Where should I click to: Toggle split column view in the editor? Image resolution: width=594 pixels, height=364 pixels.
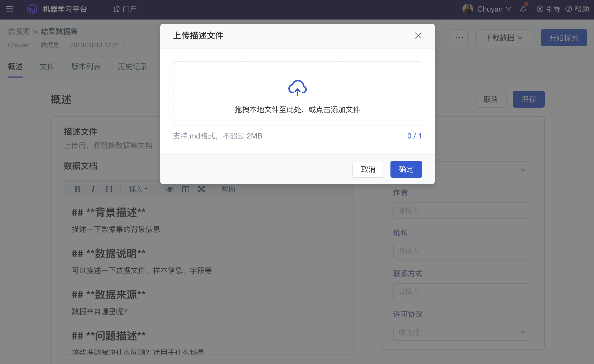(x=185, y=189)
